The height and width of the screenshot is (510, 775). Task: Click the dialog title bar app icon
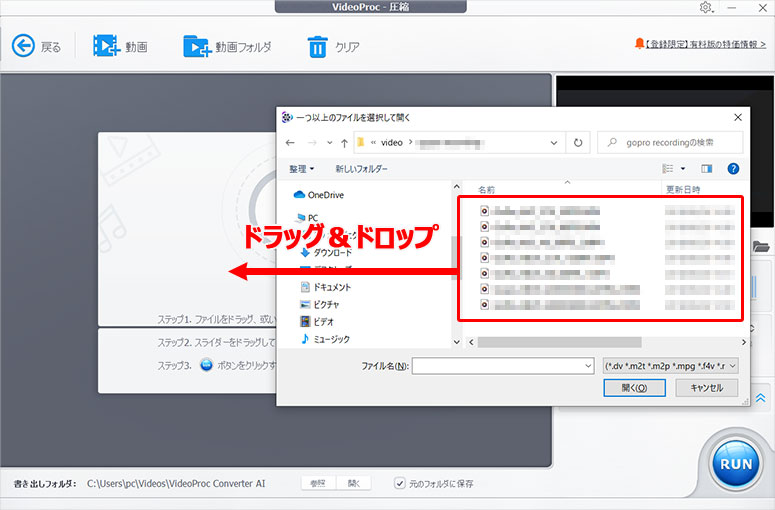point(287,118)
